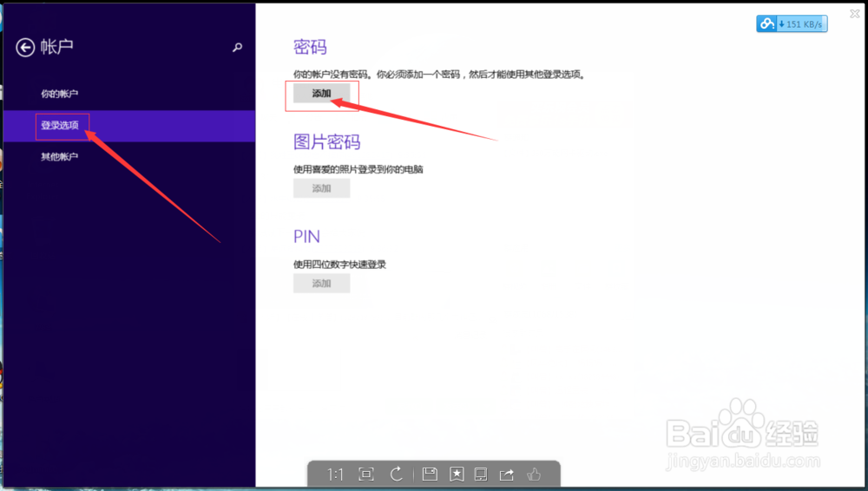868x491 pixels.
Task: Select the 你的帐户 menu item
Action: [59, 94]
